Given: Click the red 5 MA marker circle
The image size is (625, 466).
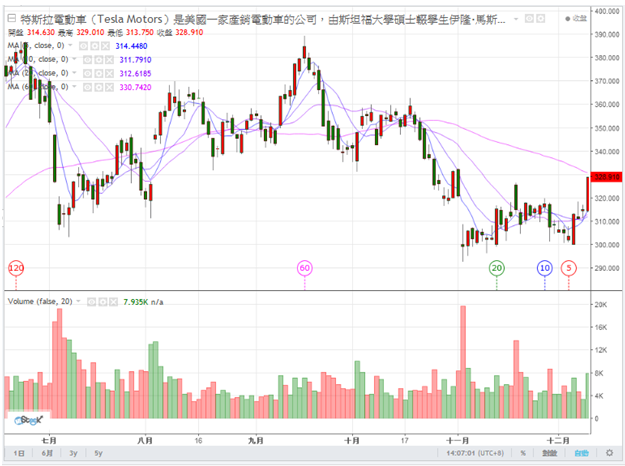Looking at the screenshot, I should coord(569,268).
